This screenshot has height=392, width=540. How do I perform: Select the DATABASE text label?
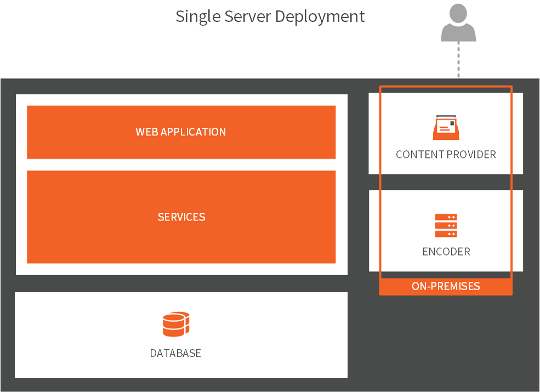click(x=175, y=354)
